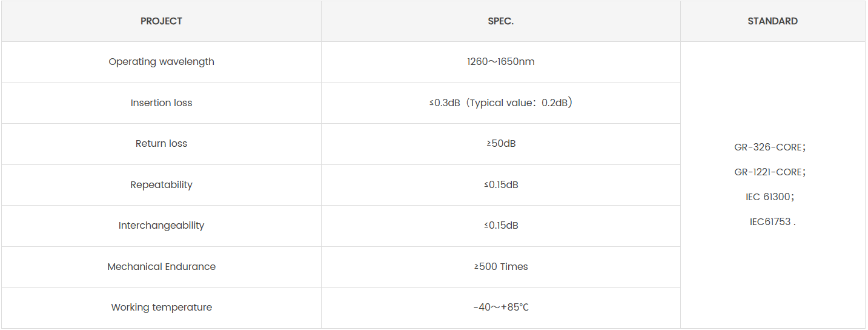The image size is (868, 330).
Task: Click the STANDARD column header
Action: coord(772,21)
